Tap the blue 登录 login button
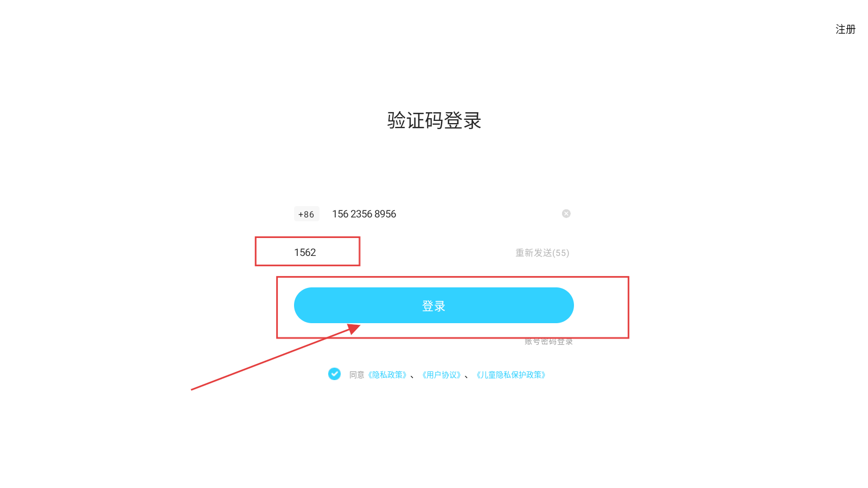 (434, 305)
